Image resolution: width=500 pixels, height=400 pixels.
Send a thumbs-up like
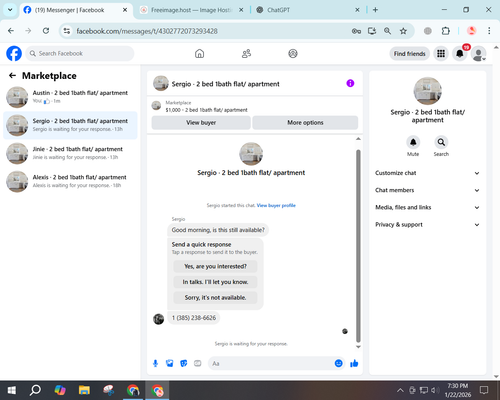coord(354,363)
